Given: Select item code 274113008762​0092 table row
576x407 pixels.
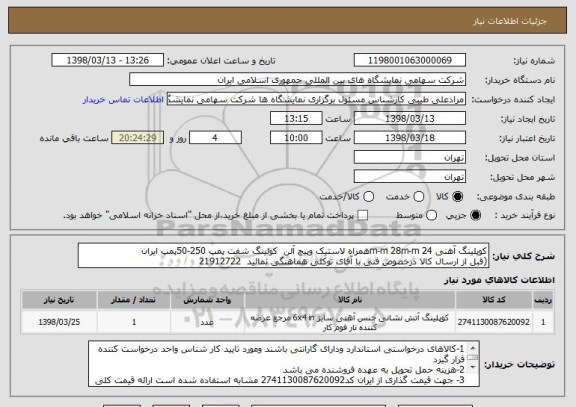Looking at the screenshot, I should tap(288, 323).
